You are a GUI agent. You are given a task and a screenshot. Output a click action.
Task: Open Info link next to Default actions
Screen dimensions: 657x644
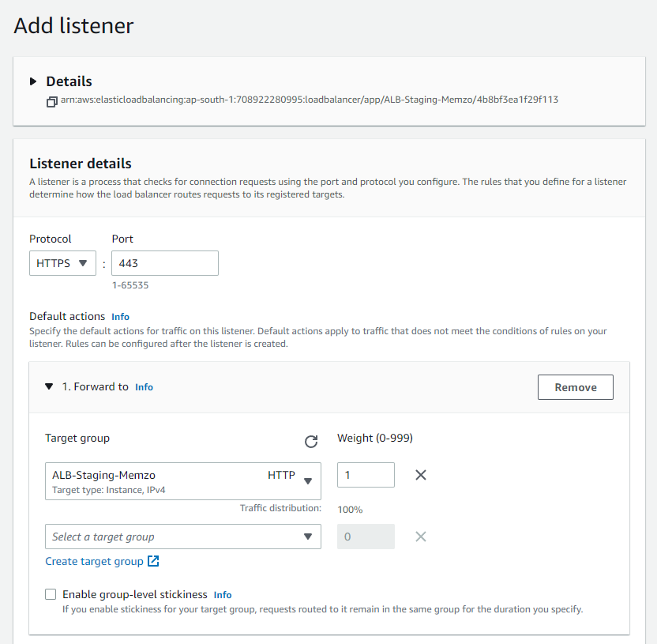click(x=120, y=317)
